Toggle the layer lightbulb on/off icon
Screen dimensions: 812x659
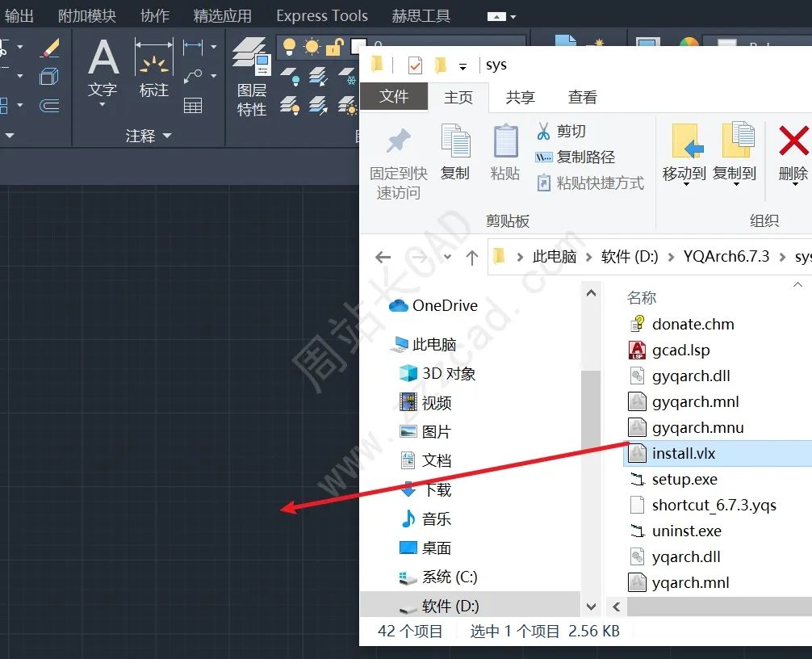point(290,48)
